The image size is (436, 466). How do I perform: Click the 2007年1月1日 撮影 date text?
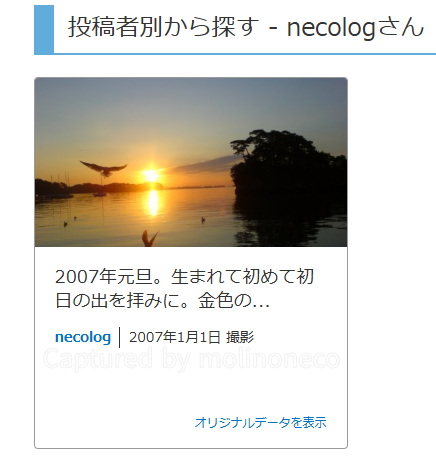(x=191, y=337)
